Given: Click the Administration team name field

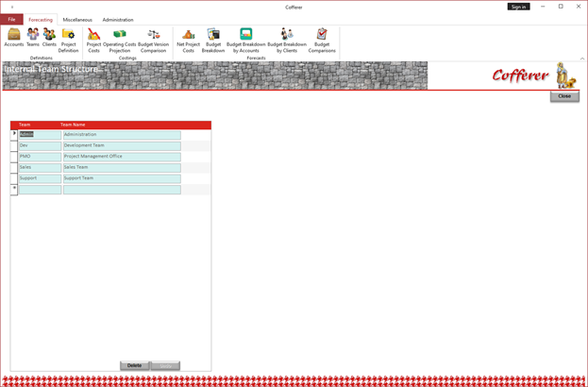Looking at the screenshot, I should click(x=122, y=135).
